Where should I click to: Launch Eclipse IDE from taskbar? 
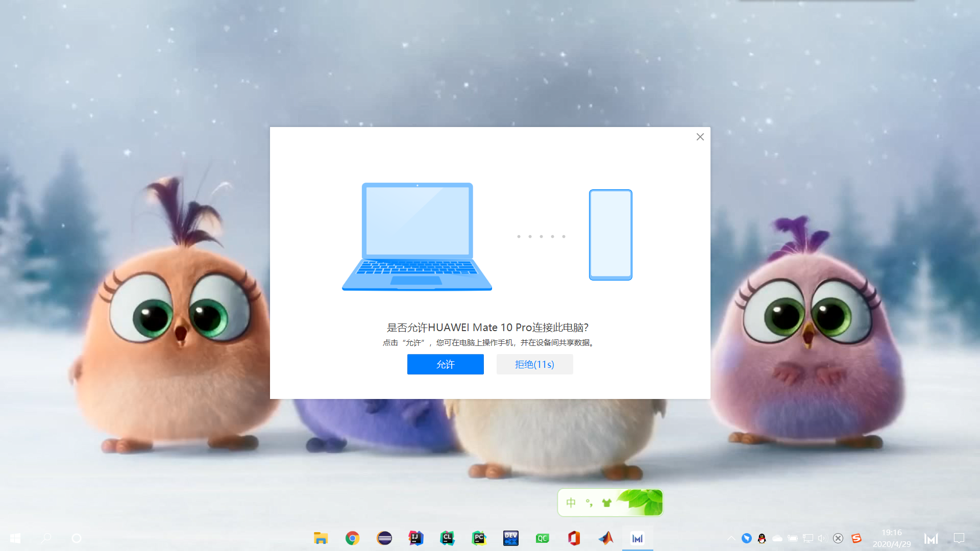pyautogui.click(x=384, y=538)
